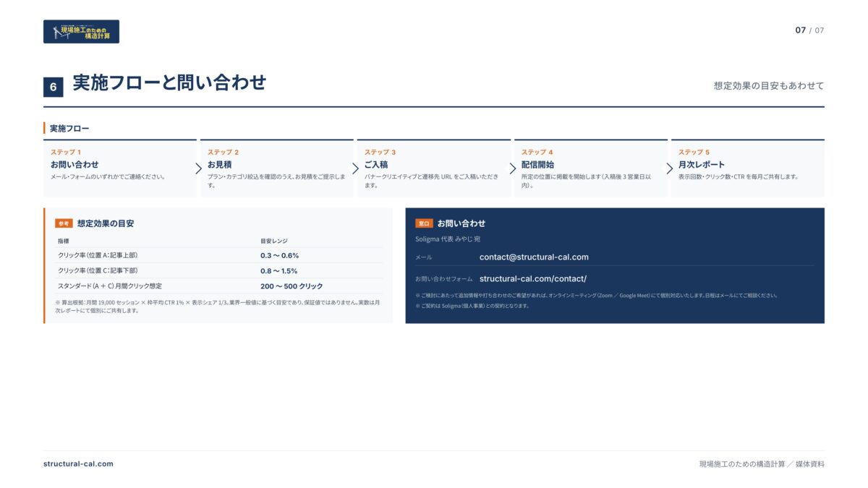Click the contact@structural-cal.com email address
Viewport: 868px width, 488px height.
[x=534, y=257]
